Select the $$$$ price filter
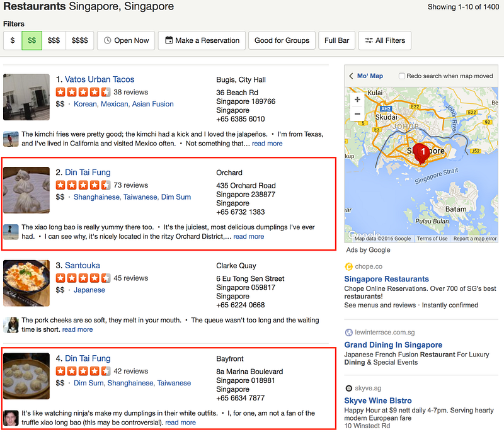The image size is (504, 432). pos(80,40)
